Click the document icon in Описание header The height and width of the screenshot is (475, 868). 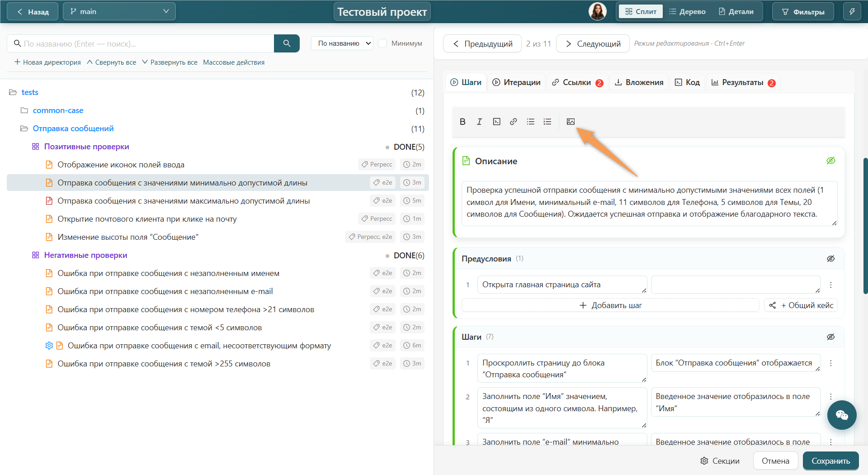[x=466, y=161]
